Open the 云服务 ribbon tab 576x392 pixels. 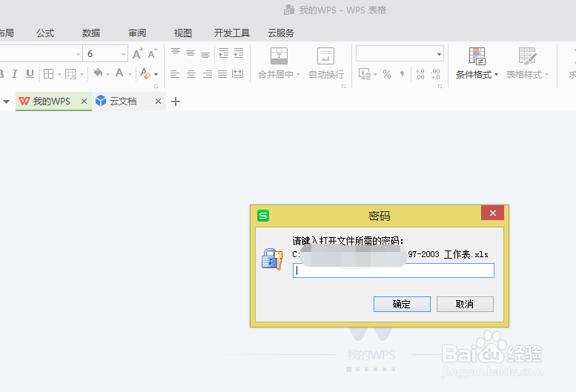[281, 33]
